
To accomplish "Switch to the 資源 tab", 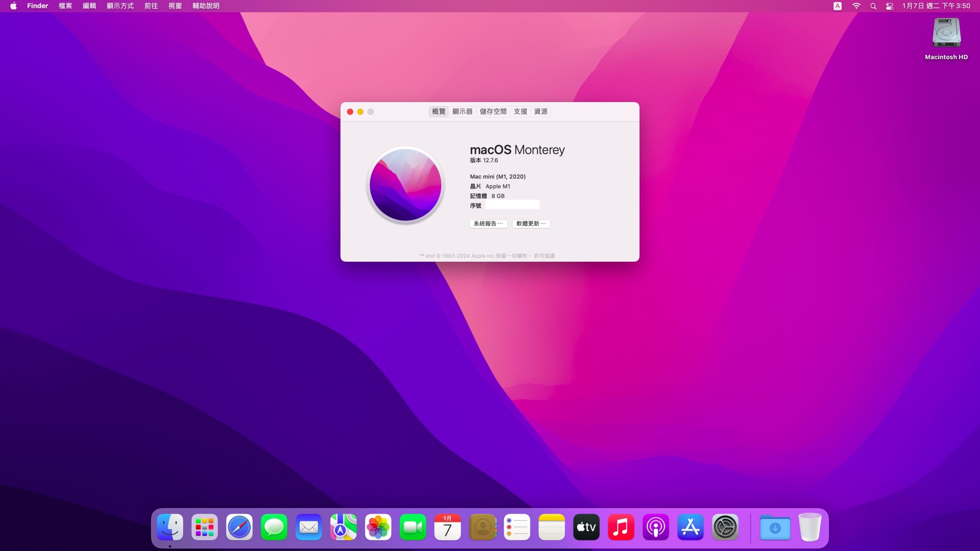I will (x=541, y=111).
